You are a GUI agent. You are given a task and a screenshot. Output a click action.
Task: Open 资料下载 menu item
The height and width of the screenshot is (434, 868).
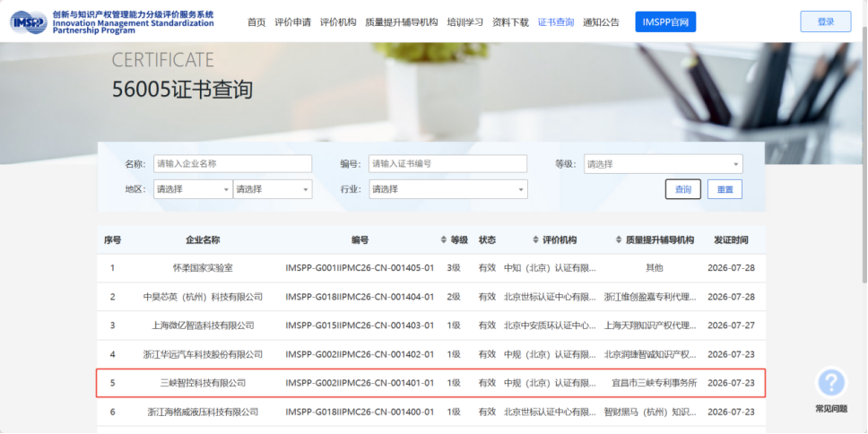tap(510, 22)
